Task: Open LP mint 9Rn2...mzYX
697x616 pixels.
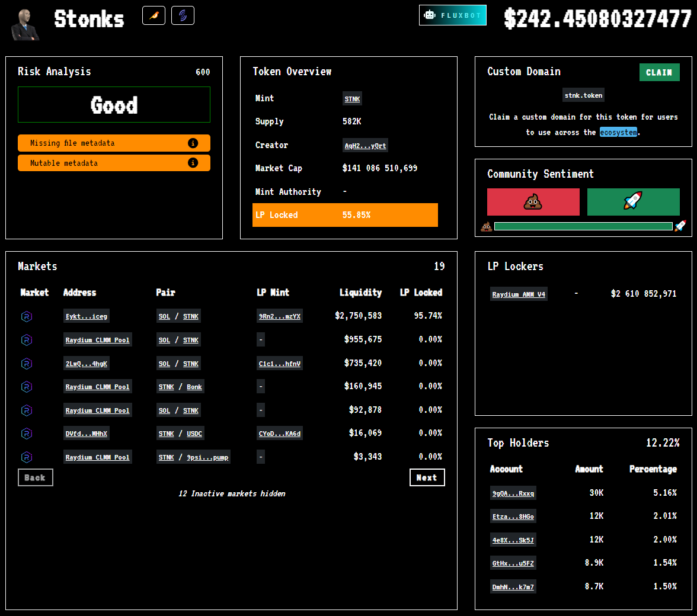Action: [x=280, y=316]
